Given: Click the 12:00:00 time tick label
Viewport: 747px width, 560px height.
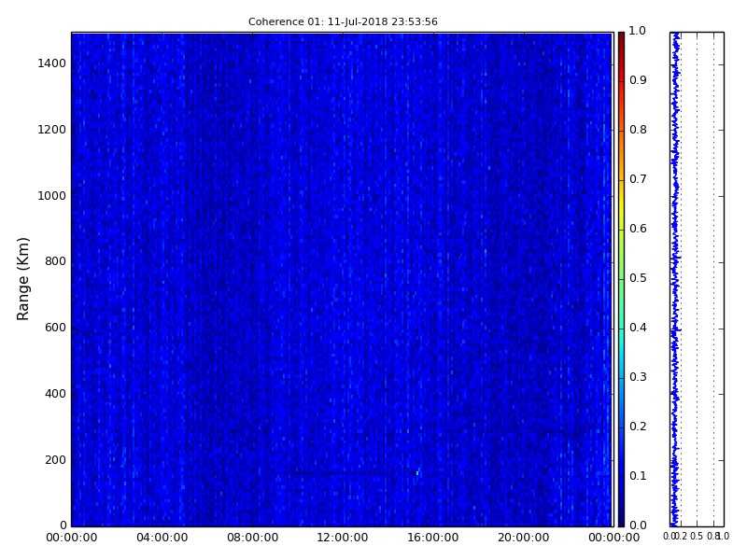Looking at the screenshot, I should [x=343, y=538].
